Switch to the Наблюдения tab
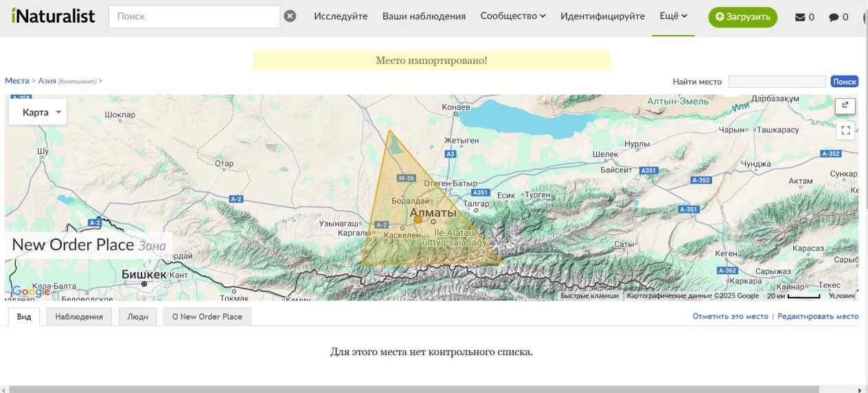Image resolution: width=868 pixels, height=393 pixels. [79, 317]
